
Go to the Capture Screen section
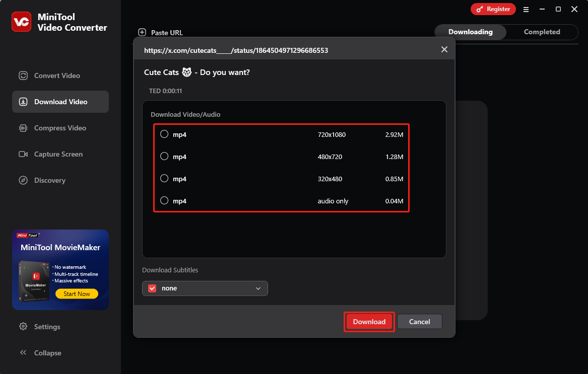coord(60,155)
